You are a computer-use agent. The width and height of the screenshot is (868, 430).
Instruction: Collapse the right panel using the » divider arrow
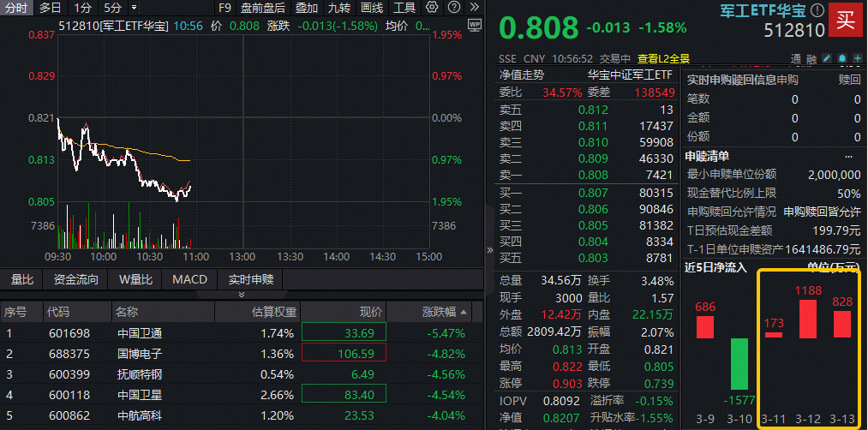pos(490,250)
